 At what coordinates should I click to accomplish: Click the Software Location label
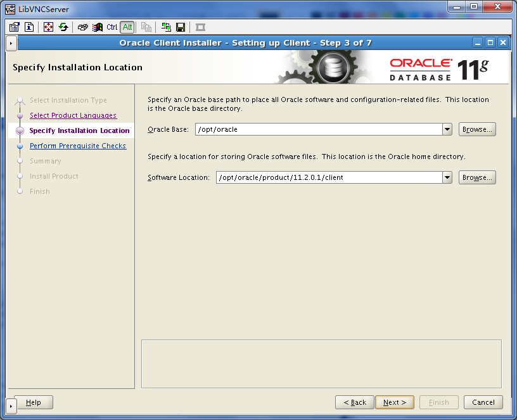tap(179, 177)
